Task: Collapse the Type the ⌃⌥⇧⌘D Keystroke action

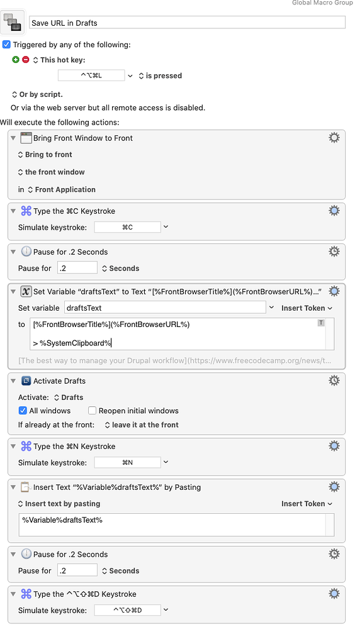Action: [13, 594]
